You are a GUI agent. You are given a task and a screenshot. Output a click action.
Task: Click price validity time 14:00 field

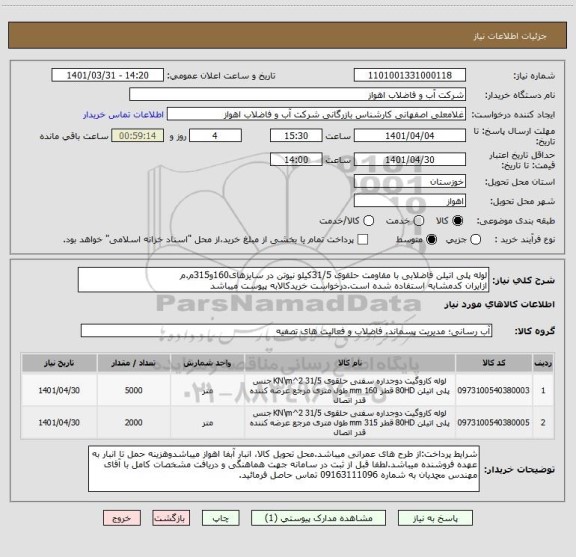(x=296, y=159)
